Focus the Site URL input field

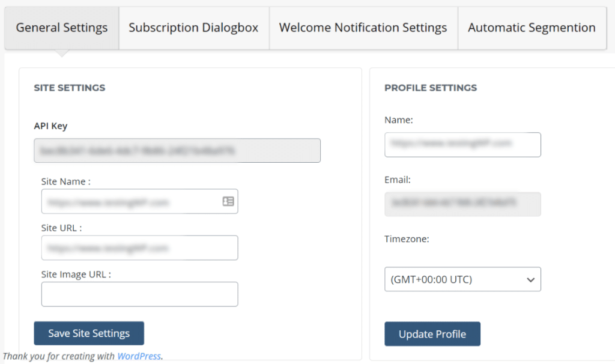click(x=139, y=247)
